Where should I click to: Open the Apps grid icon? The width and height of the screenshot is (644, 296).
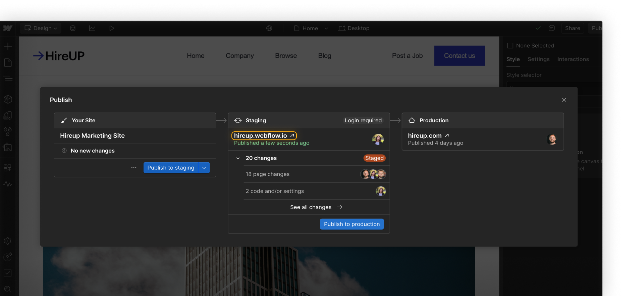click(x=8, y=168)
